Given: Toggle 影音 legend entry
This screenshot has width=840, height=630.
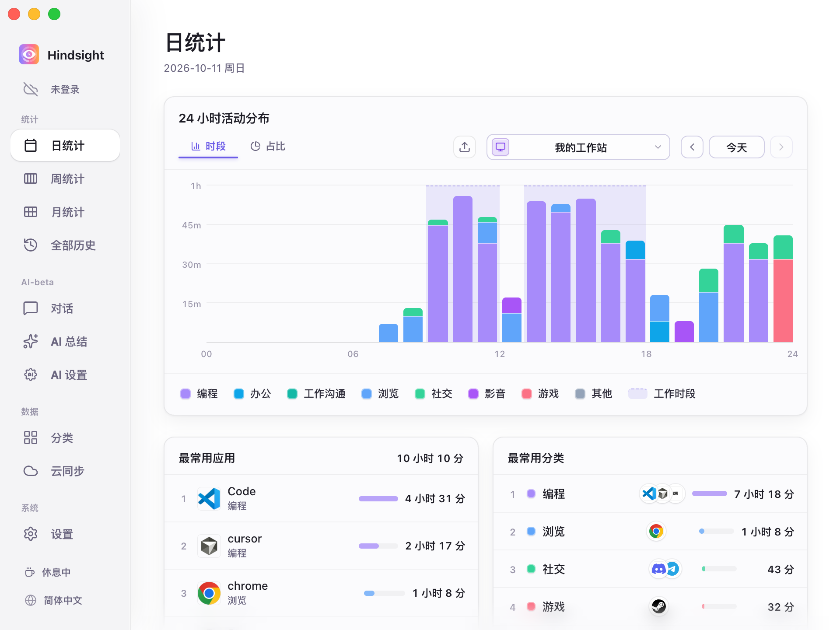Looking at the screenshot, I should coord(487,394).
